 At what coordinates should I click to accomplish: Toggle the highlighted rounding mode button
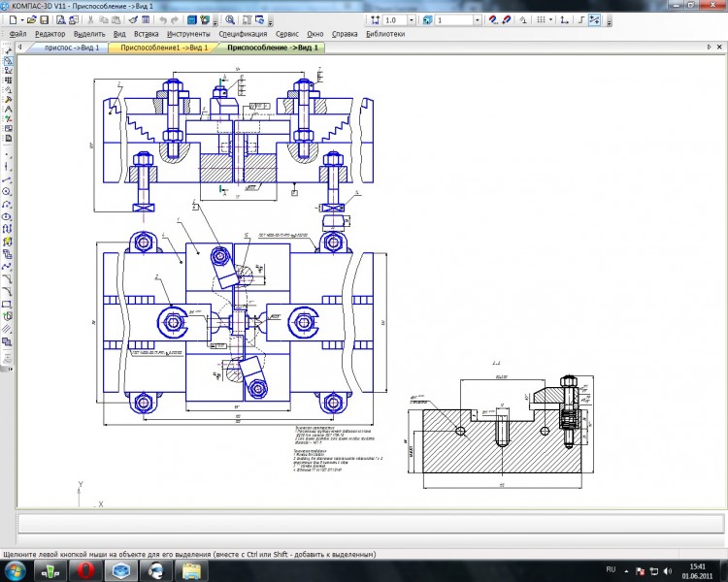[x=594, y=20]
